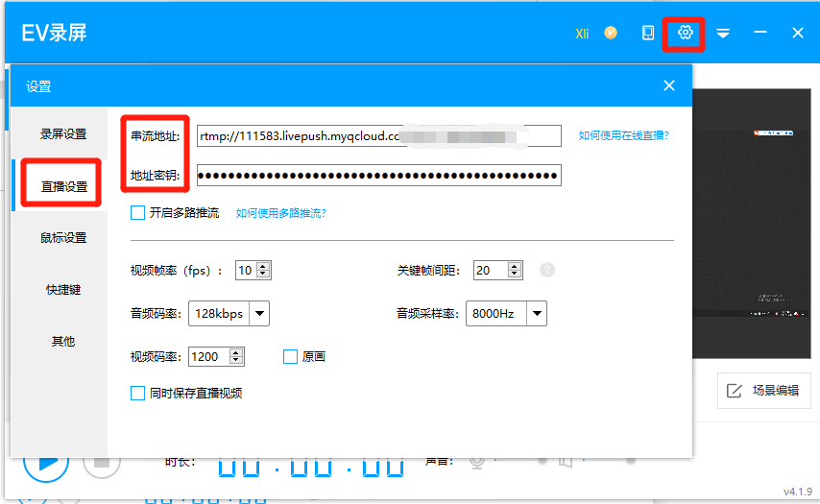This screenshot has width=820, height=504.
Task: Click the mobile phone icon in title bar
Action: (x=648, y=33)
